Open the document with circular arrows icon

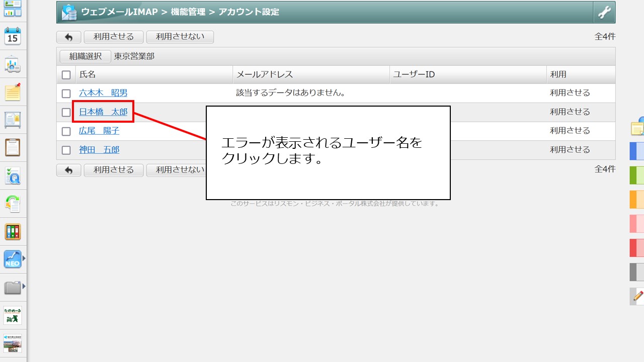click(x=13, y=204)
